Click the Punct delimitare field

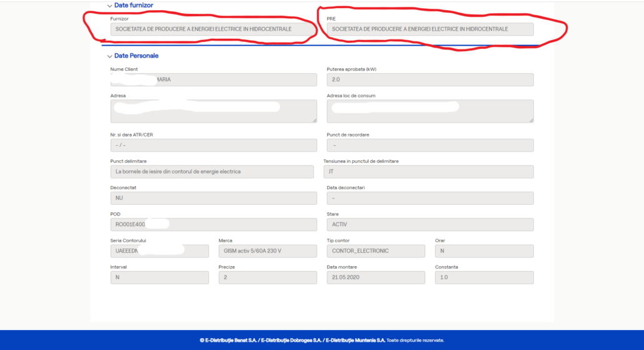coord(213,172)
